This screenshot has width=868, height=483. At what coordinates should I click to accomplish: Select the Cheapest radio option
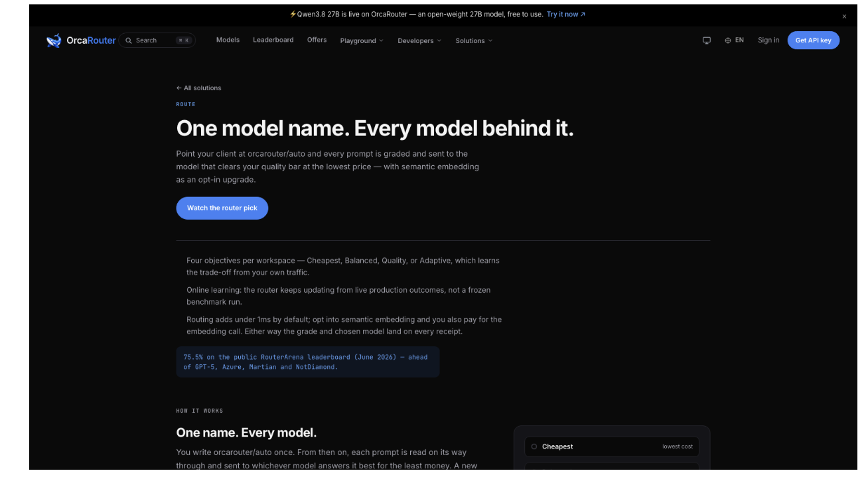[534, 447]
